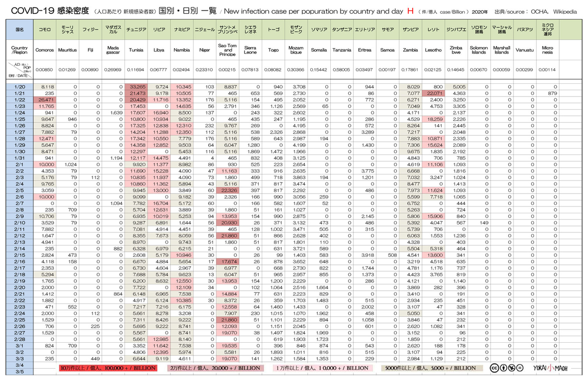Select the Mauritius column header
This screenshot has width=588, height=379.
pyautogui.click(x=68, y=50)
